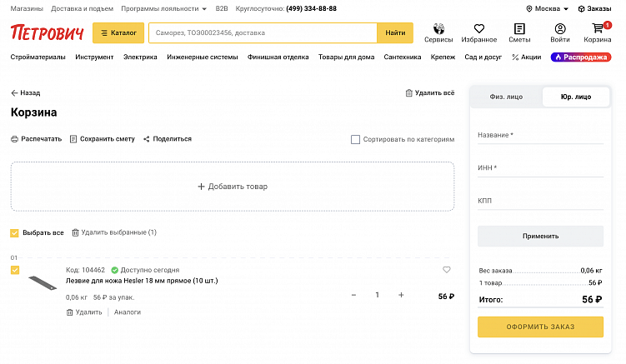Image resolution: width=626 pixels, height=364 pixels.
Task: Open Сантехника category
Action: tap(403, 57)
